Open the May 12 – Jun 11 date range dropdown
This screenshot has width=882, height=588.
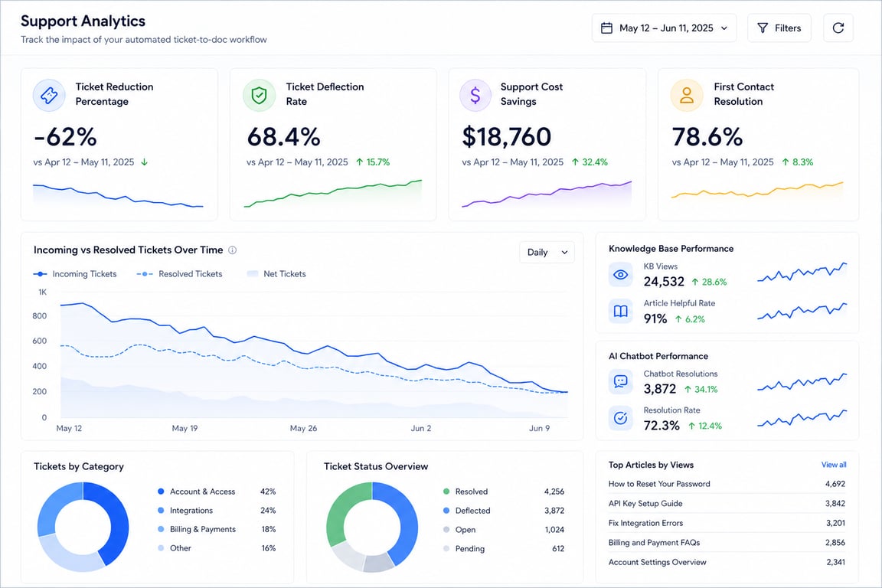click(664, 28)
